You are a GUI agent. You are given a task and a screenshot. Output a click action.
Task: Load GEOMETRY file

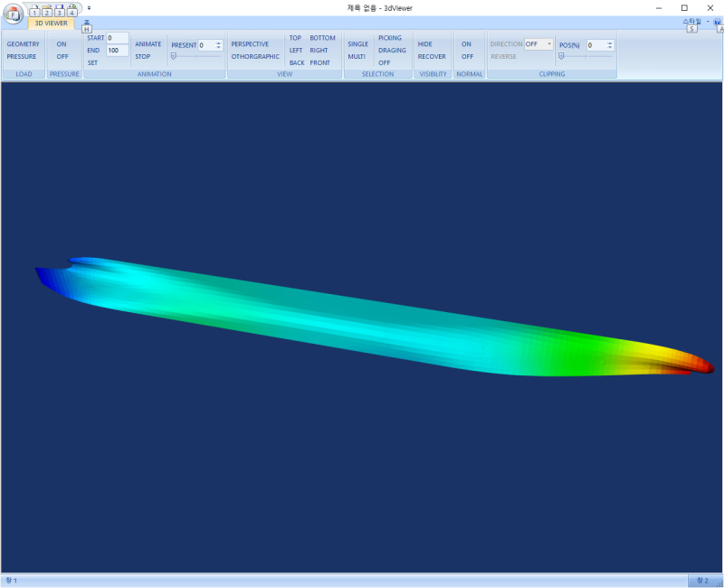point(24,43)
